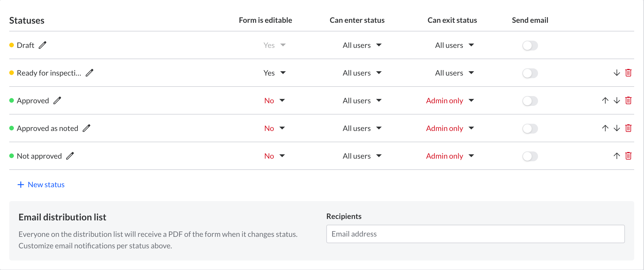The image size is (644, 270).
Task: Click the green color dot beside Approved
Action: [x=12, y=100]
